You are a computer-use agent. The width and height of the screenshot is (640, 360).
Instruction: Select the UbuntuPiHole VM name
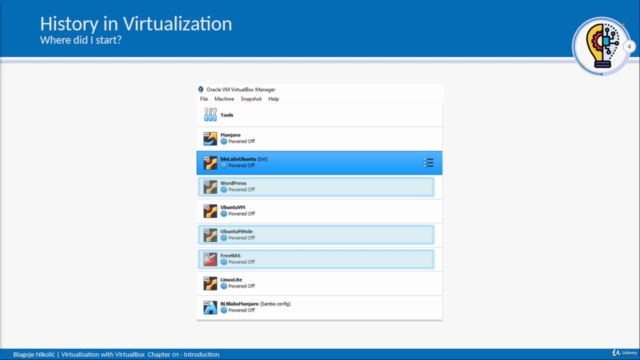tap(236, 231)
